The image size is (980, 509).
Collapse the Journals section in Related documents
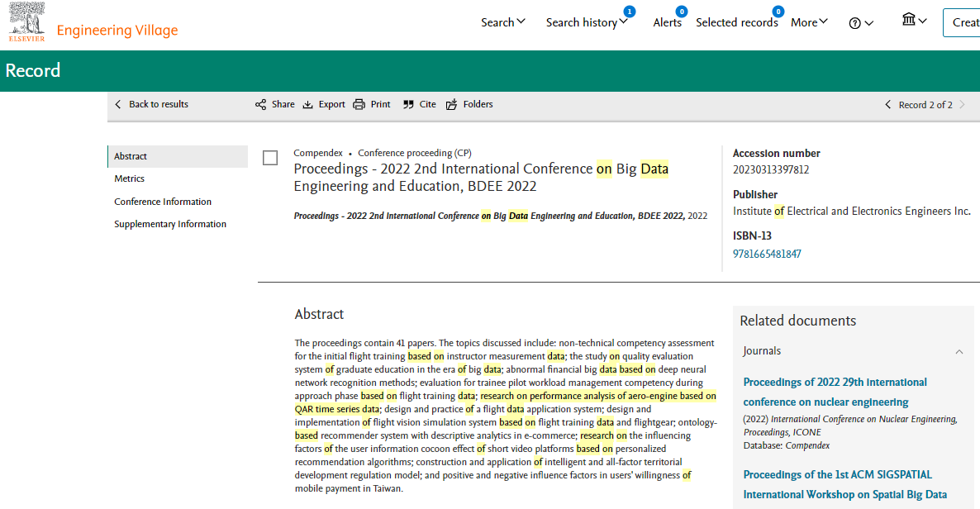pyautogui.click(x=959, y=351)
